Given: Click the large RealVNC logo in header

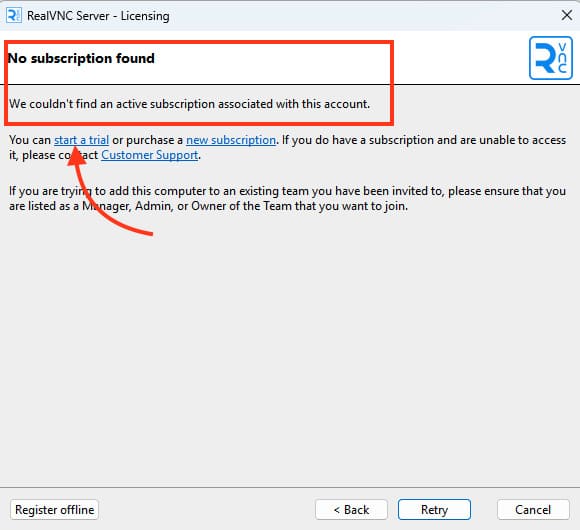Looking at the screenshot, I should 551,58.
